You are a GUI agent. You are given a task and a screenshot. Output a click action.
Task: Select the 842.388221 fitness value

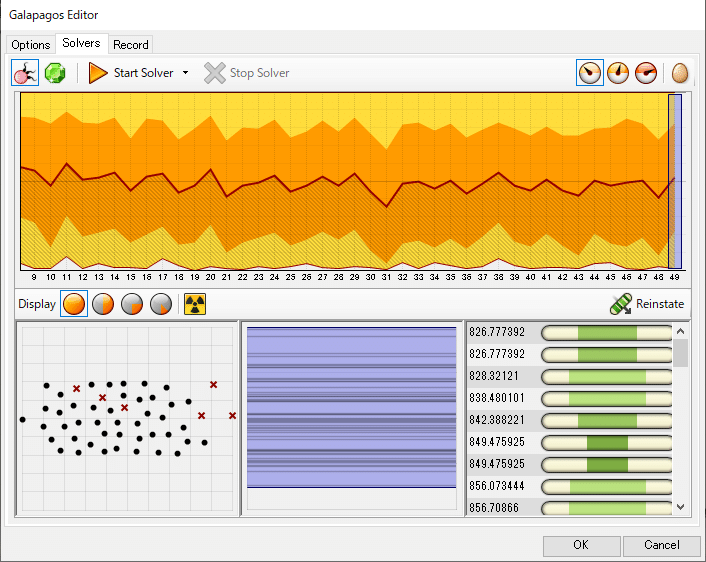pyautogui.click(x=497, y=421)
